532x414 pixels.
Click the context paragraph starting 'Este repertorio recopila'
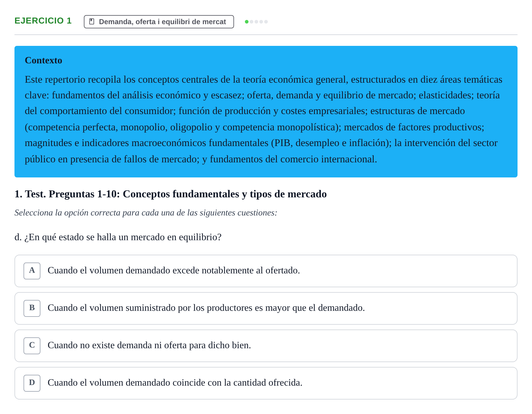(x=264, y=119)
